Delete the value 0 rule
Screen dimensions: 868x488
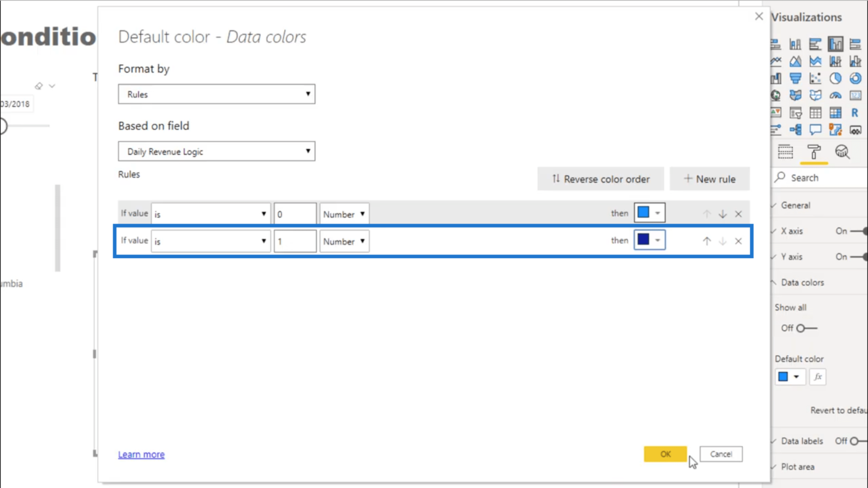click(738, 214)
